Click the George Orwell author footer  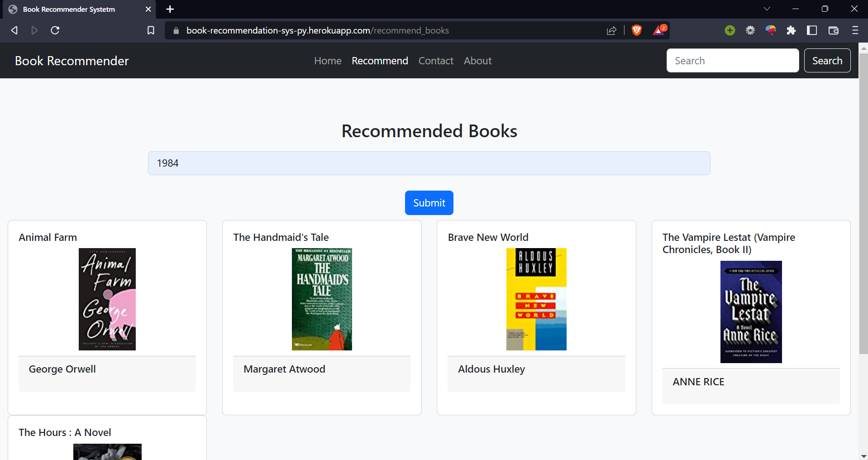pyautogui.click(x=107, y=374)
